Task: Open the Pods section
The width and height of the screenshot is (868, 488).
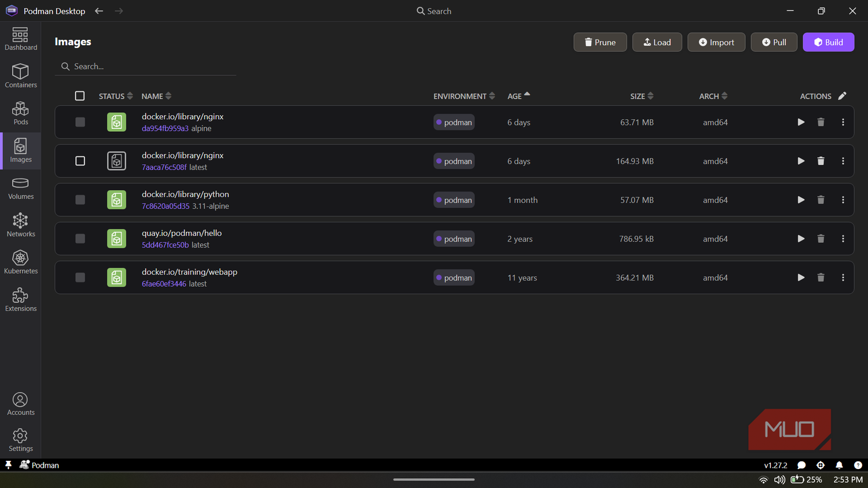Action: (20, 113)
